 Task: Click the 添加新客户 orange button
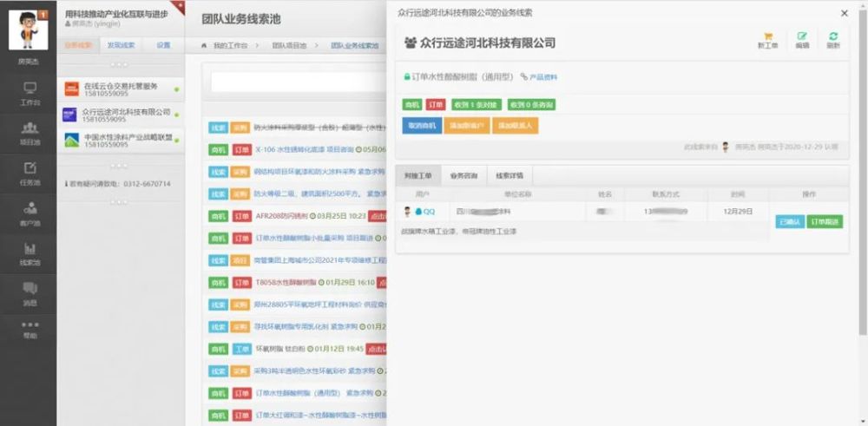[466, 125]
